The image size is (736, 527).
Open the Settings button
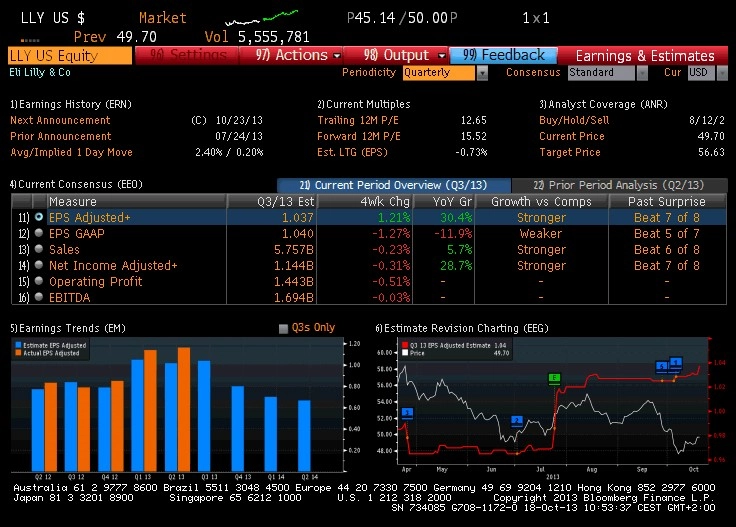pyautogui.click(x=187, y=55)
